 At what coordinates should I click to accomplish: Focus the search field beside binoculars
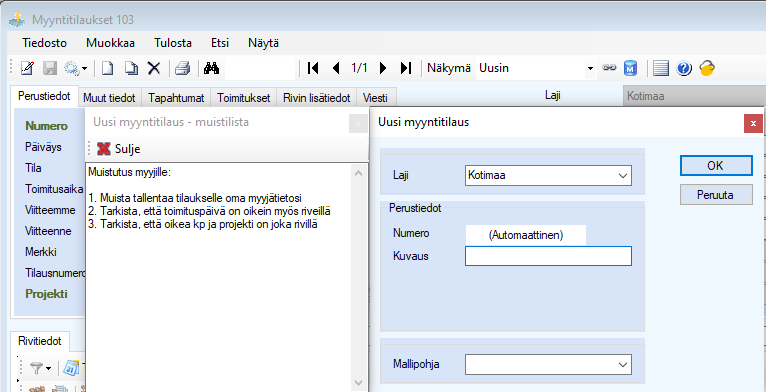[x=260, y=68]
